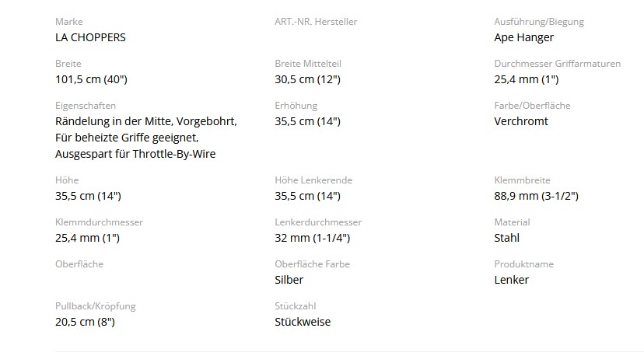This screenshot has width=644, height=356.
Task: Click the 25,4 mm (1") Griffarmaturen value
Action: (526, 79)
